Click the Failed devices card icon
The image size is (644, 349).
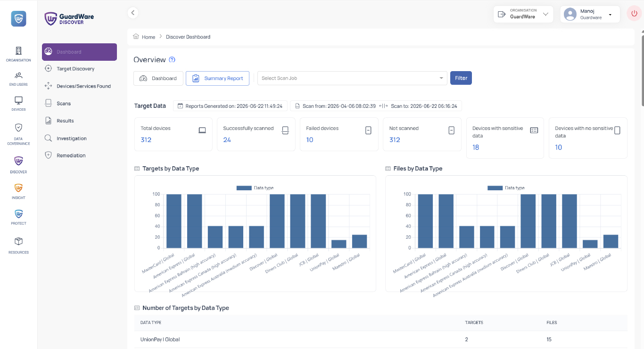point(369,130)
